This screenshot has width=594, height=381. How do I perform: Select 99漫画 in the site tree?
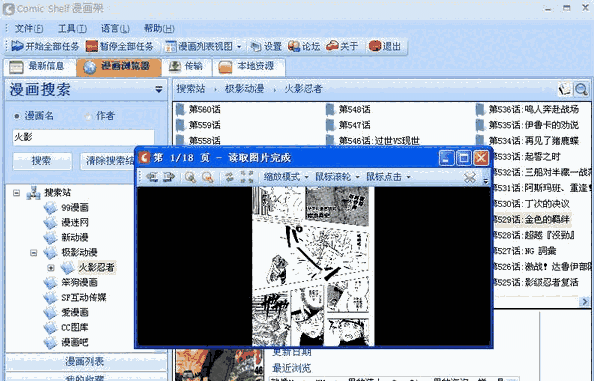[75, 208]
